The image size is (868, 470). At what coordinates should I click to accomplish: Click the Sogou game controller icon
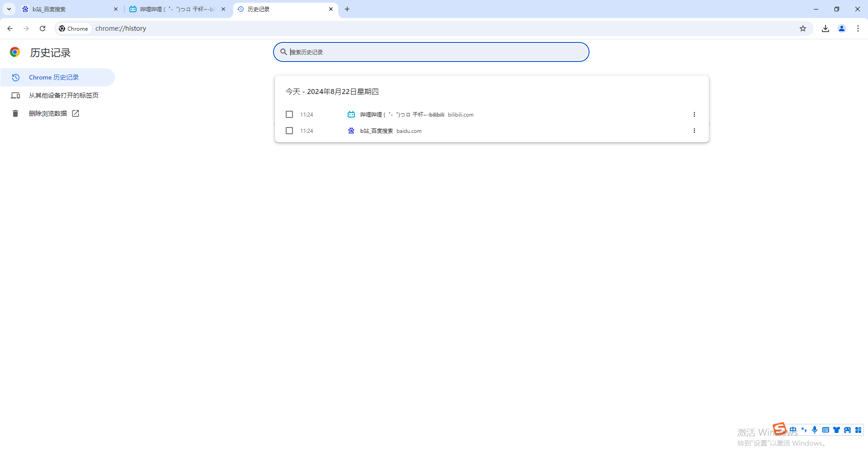click(x=847, y=430)
